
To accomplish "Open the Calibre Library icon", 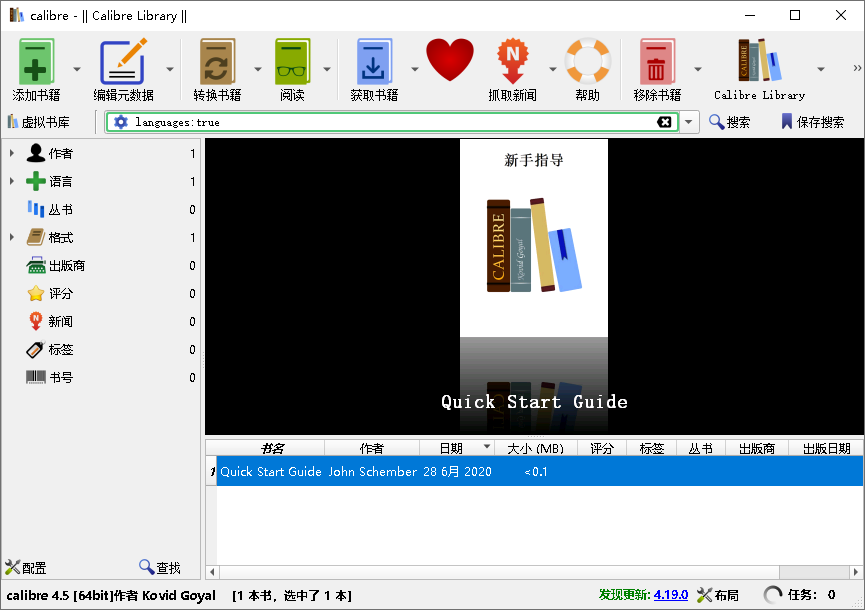I will pyautogui.click(x=759, y=62).
